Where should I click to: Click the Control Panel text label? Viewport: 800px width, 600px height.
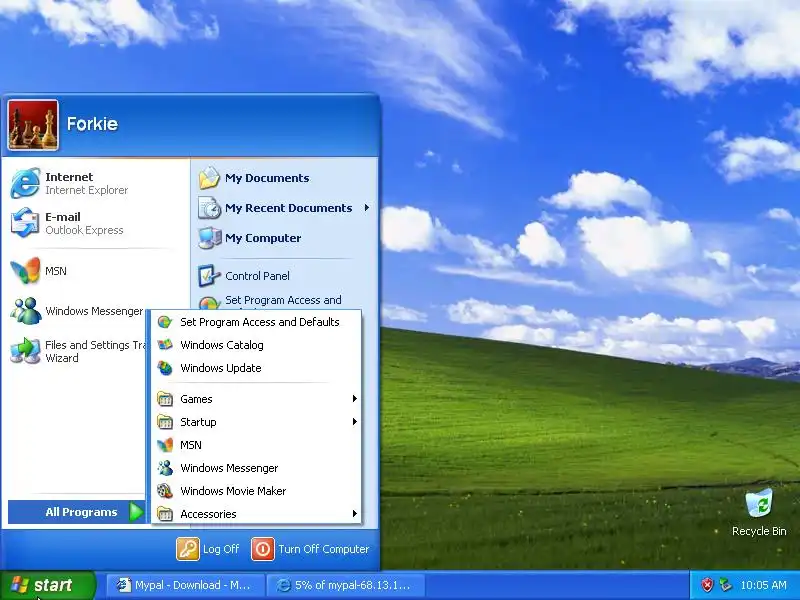257,276
